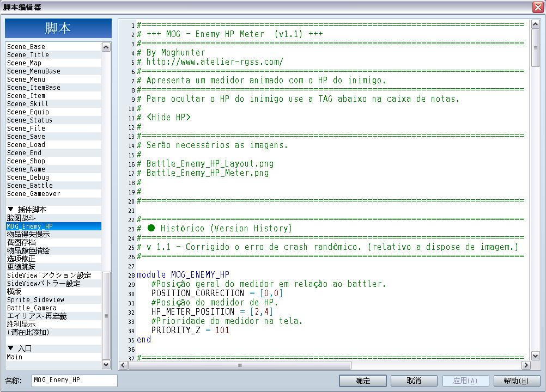Click the code editor scroll-right arrow
Image resolution: width=546 pixels, height=392 pixels.
click(526, 365)
